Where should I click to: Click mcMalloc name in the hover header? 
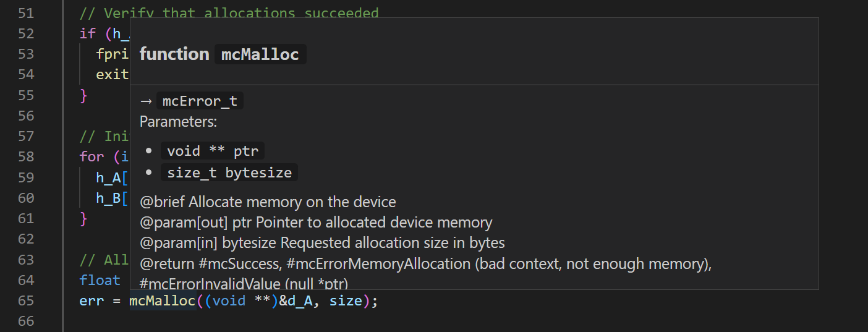point(260,54)
